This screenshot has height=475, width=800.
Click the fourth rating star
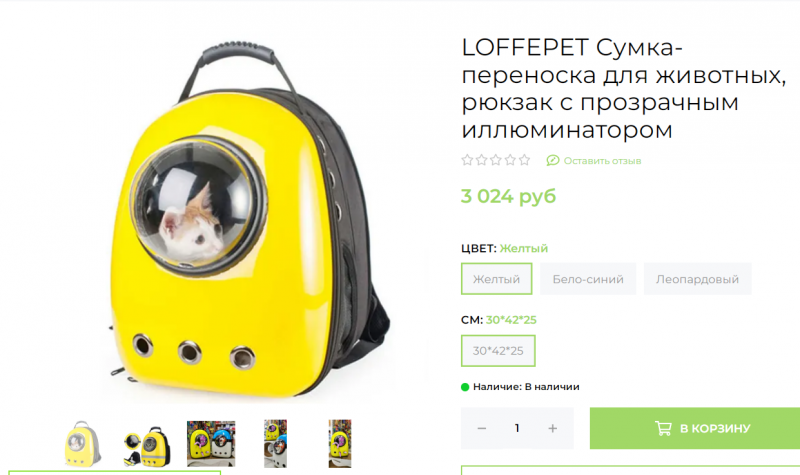coord(510,160)
